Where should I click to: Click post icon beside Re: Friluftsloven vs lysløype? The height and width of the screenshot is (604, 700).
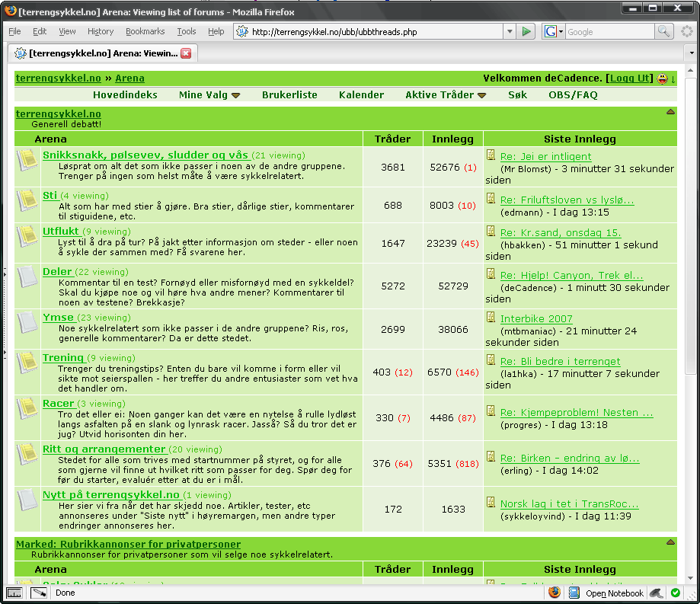click(491, 198)
